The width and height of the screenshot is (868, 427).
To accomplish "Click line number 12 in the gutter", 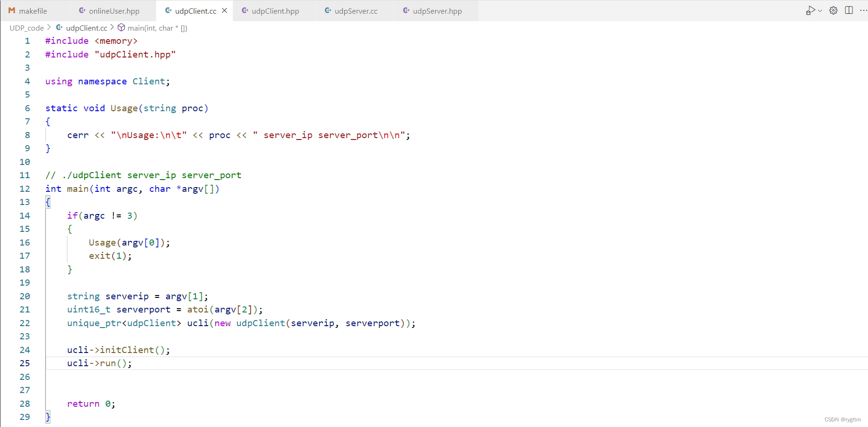I will click(x=25, y=189).
